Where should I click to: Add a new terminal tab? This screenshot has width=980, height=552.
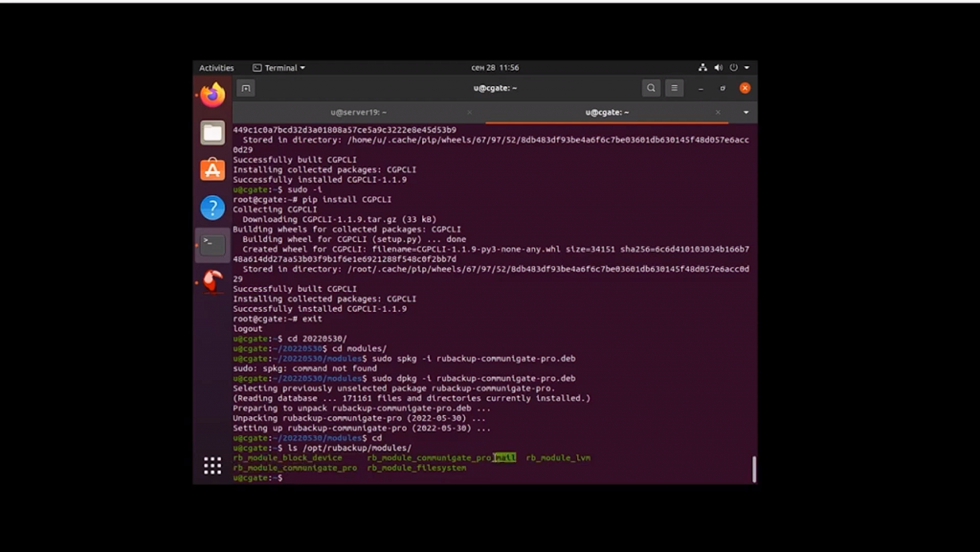[246, 88]
